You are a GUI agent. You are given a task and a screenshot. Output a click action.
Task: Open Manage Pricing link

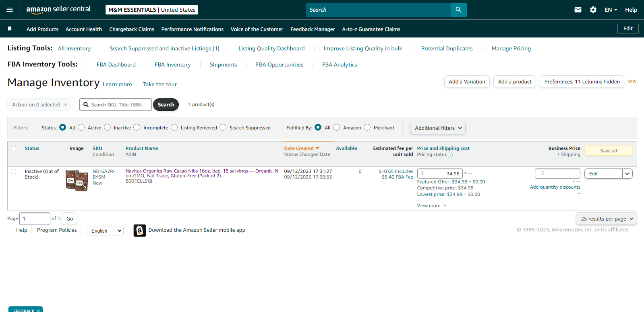(511, 48)
